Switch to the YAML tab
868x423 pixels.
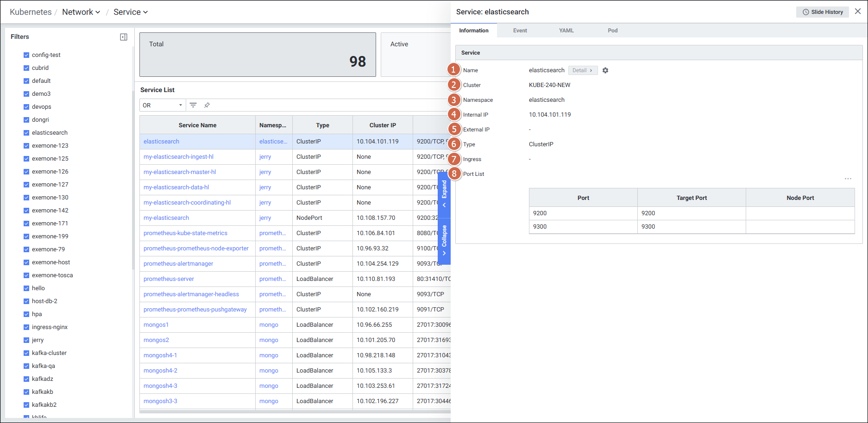566,31
